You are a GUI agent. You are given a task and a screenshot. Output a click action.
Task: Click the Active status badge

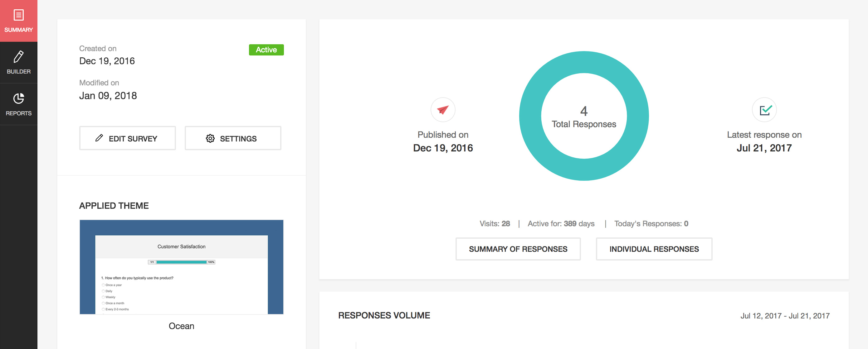click(x=266, y=49)
